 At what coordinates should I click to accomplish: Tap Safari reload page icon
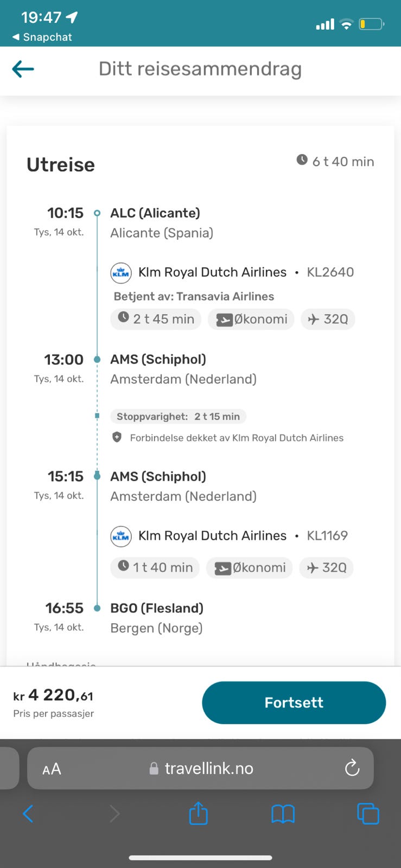(352, 768)
